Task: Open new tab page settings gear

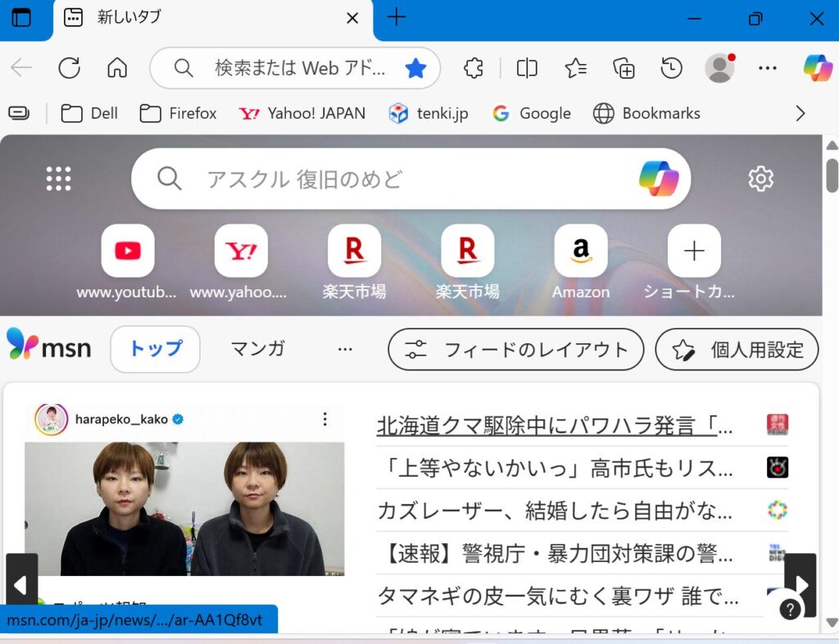Action: [760, 178]
